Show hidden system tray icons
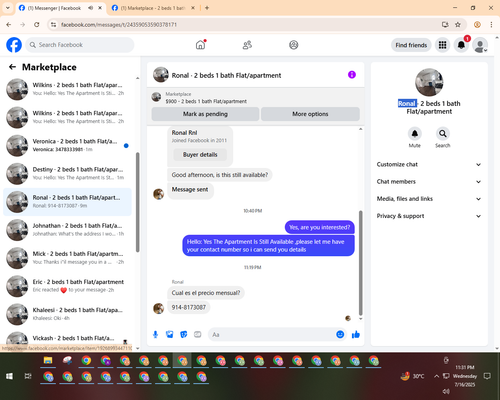 [436, 376]
